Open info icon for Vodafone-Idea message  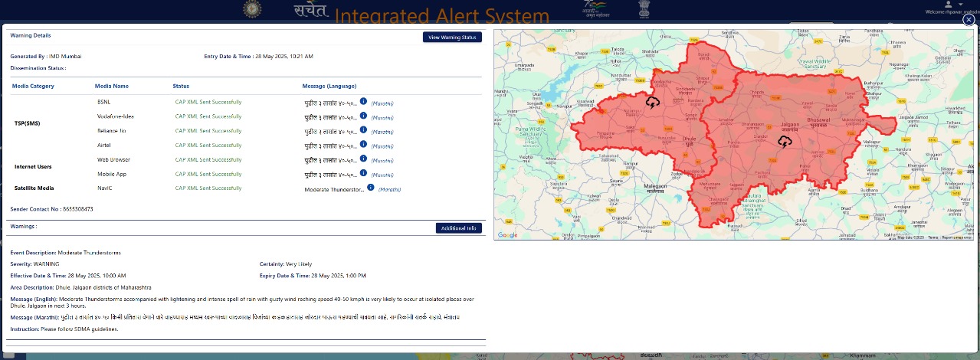[x=364, y=116]
